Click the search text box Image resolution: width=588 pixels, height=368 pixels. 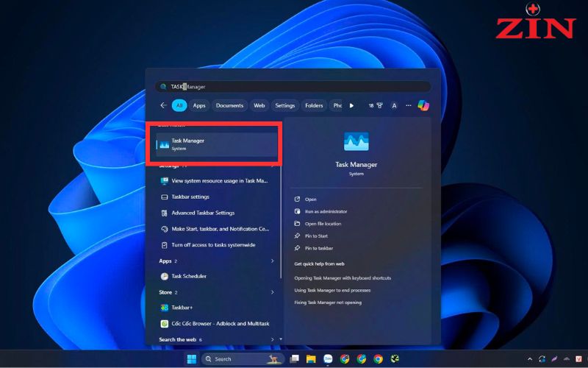coord(293,87)
